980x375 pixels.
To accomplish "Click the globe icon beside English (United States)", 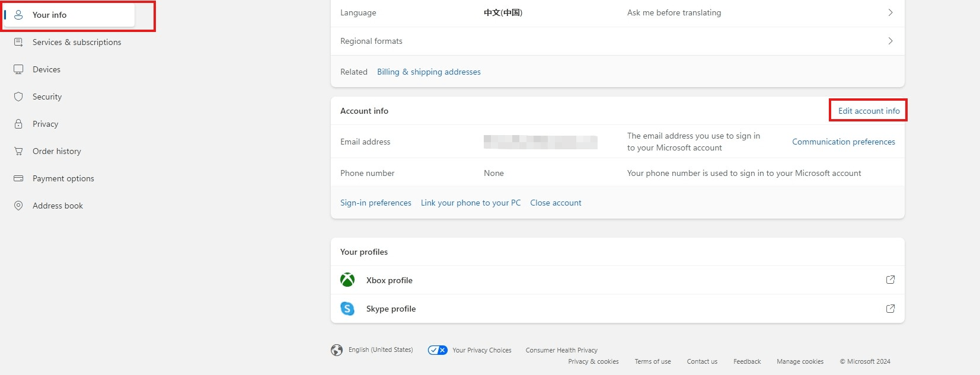I will click(x=337, y=350).
